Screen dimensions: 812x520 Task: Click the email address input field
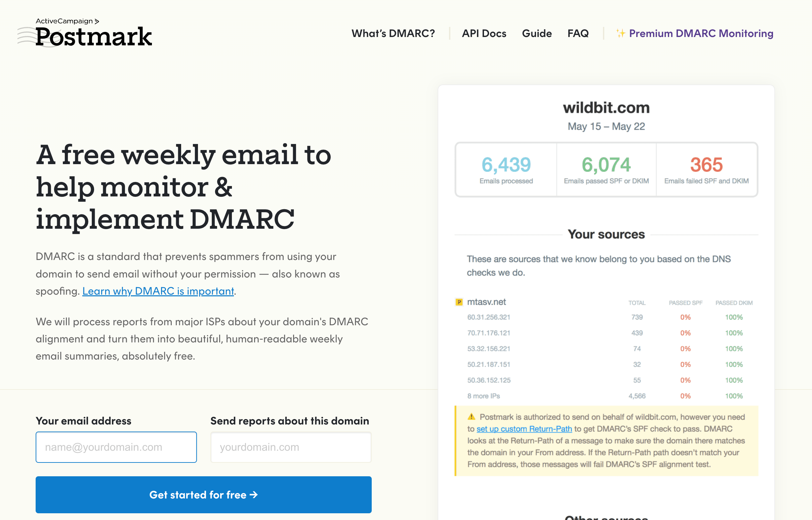(x=116, y=447)
